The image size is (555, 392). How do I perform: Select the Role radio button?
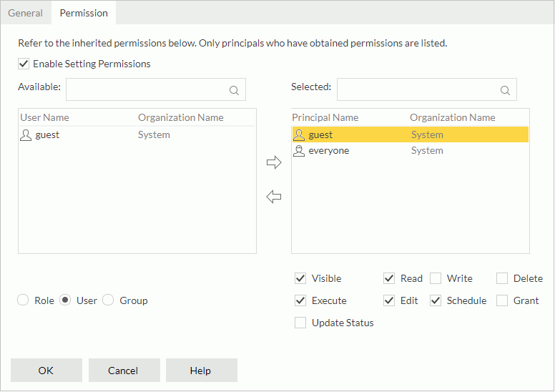pyautogui.click(x=24, y=300)
